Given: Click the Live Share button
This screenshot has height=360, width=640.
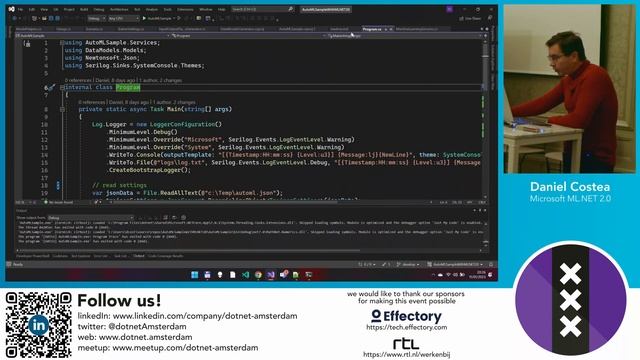Looking at the screenshot, I should click(470, 18).
